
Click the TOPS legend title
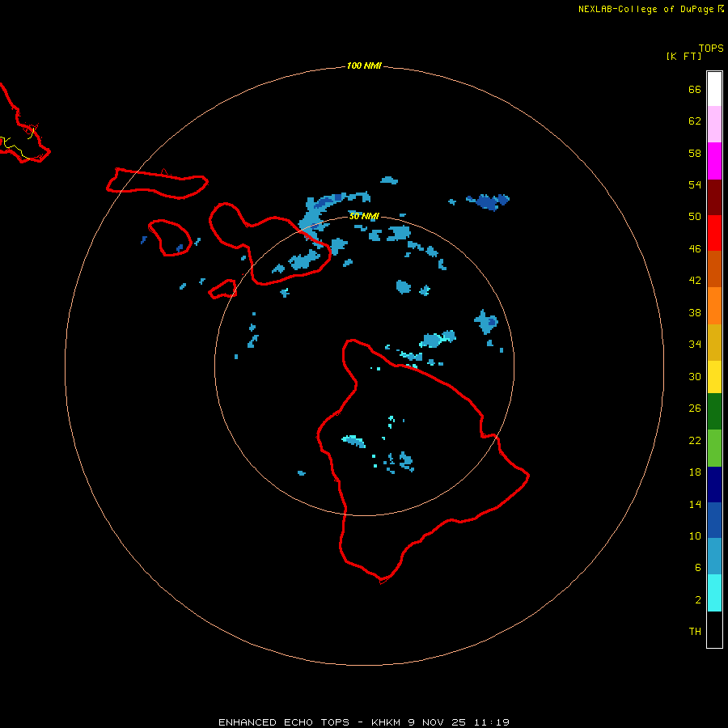pos(711,48)
